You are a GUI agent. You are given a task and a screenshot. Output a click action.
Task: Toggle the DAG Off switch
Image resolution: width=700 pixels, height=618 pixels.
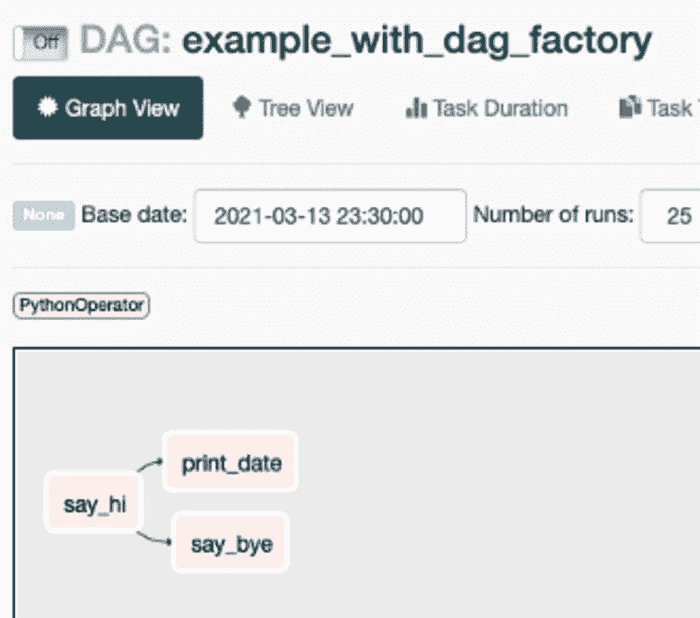click(40, 42)
